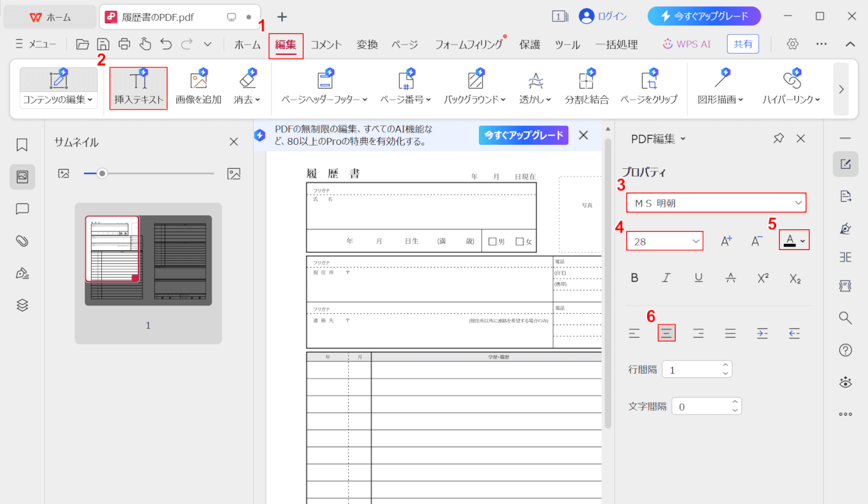The image size is (868, 504).
Task: Click the Clip Page (ページをクリップ) tool
Action: pyautogui.click(x=649, y=88)
